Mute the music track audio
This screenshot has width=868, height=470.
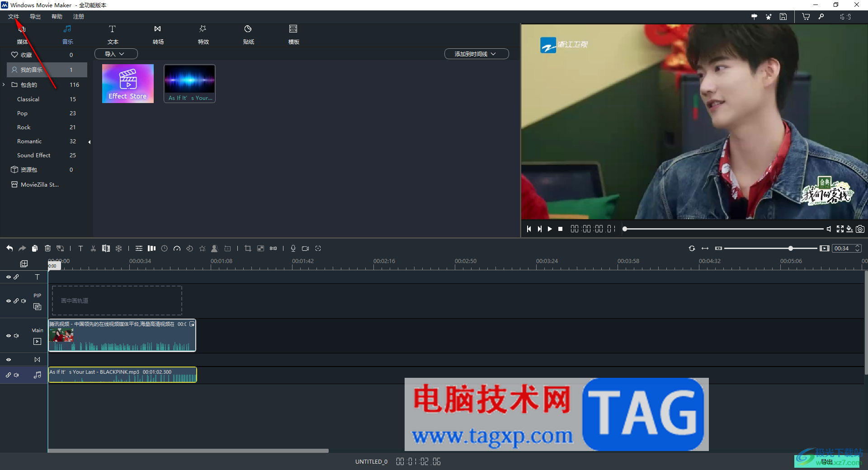[16, 375]
